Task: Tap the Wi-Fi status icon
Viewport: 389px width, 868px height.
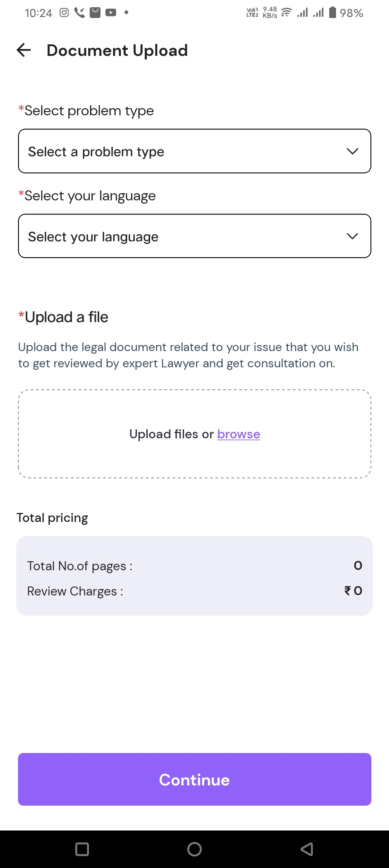Action: point(286,13)
